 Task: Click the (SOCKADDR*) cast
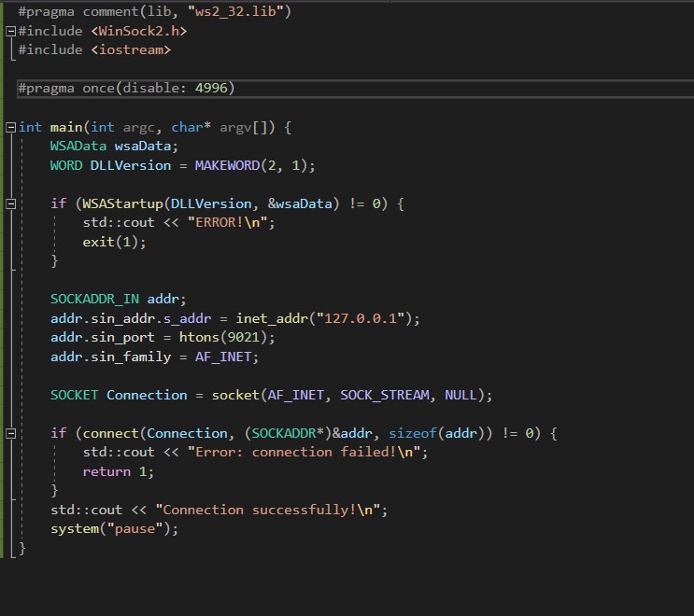click(x=288, y=433)
